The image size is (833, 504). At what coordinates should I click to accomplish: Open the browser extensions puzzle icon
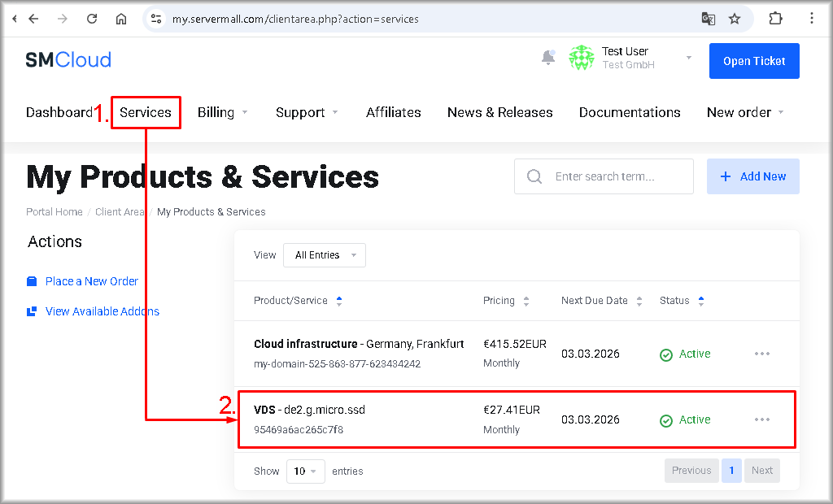[x=775, y=19]
